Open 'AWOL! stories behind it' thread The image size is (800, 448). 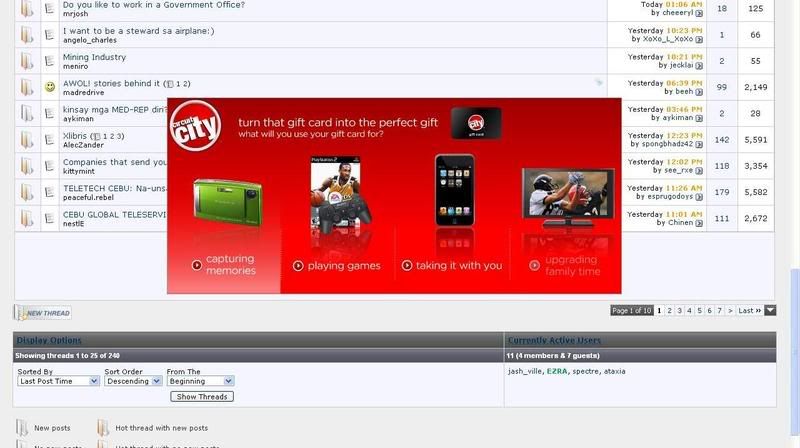click(x=111, y=83)
